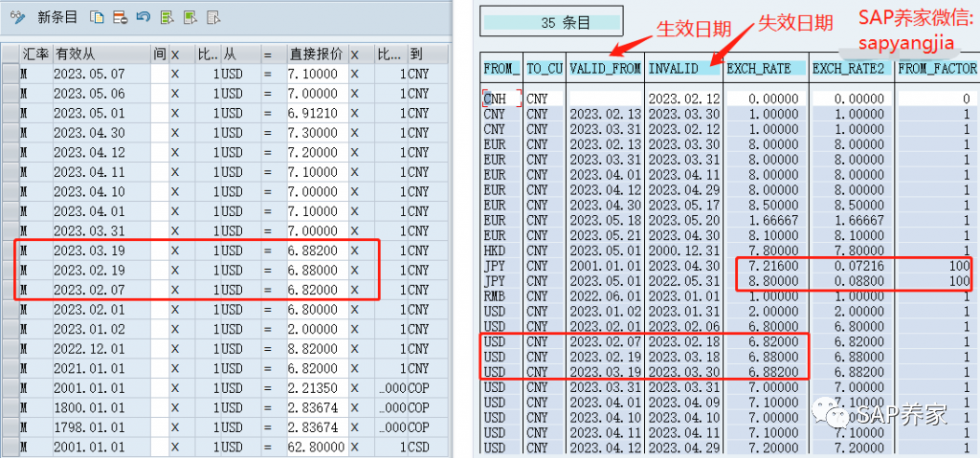Click the 到 column header
Image resolution: width=980 pixels, height=458 pixels.
(x=428, y=55)
